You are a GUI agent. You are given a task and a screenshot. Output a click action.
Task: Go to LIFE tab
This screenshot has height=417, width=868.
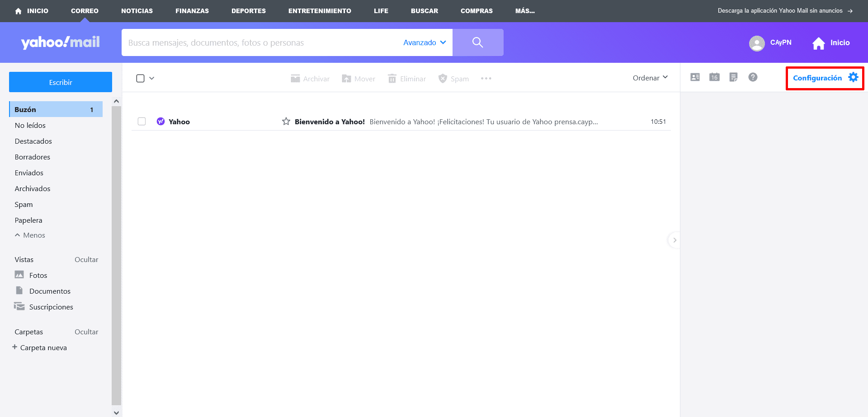(x=381, y=11)
